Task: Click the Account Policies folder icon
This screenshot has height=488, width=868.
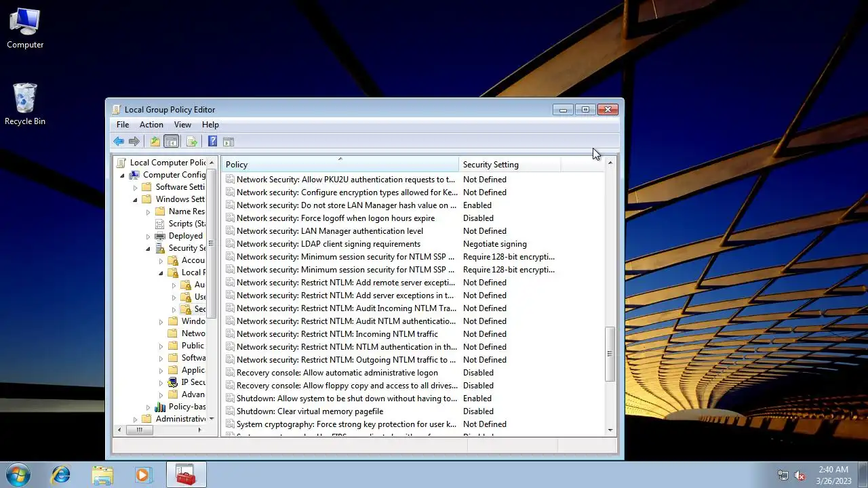Action: pos(173,260)
